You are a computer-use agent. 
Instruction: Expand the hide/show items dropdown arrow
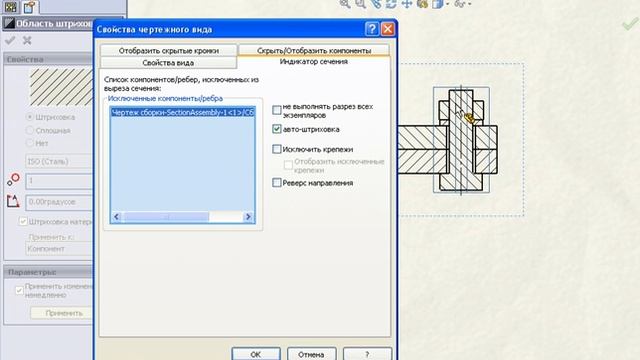tap(470, 4)
